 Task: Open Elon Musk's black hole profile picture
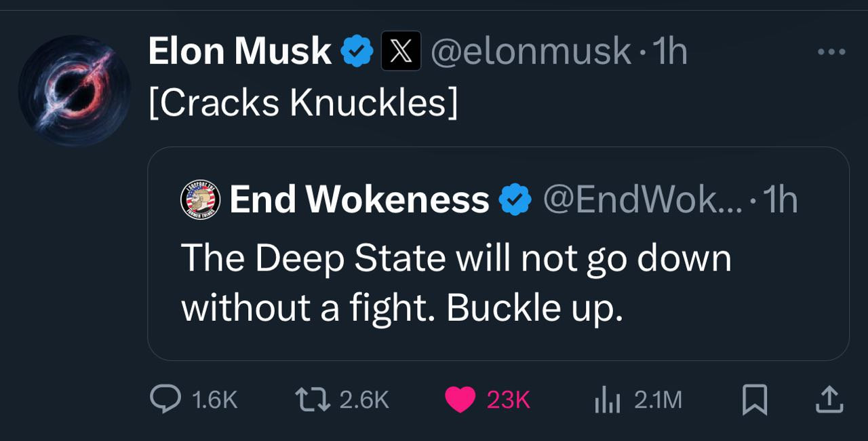[74, 91]
